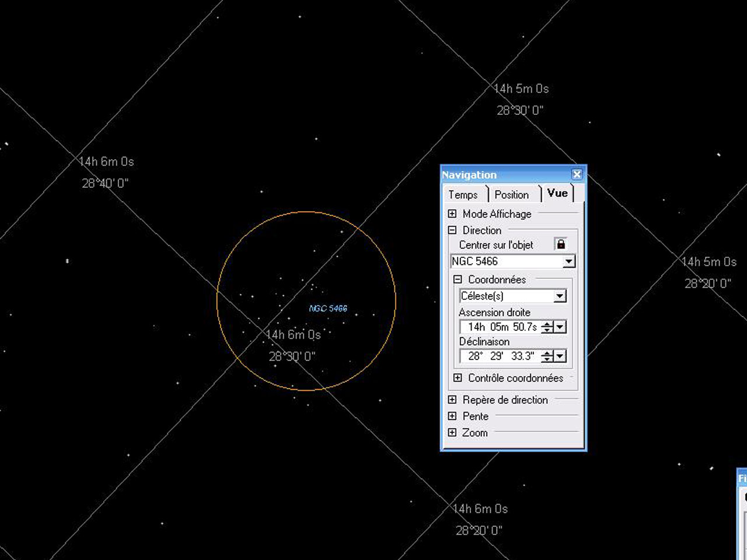Increase Ascension droite with up stepper
This screenshot has width=747, height=560.
pyautogui.click(x=547, y=324)
